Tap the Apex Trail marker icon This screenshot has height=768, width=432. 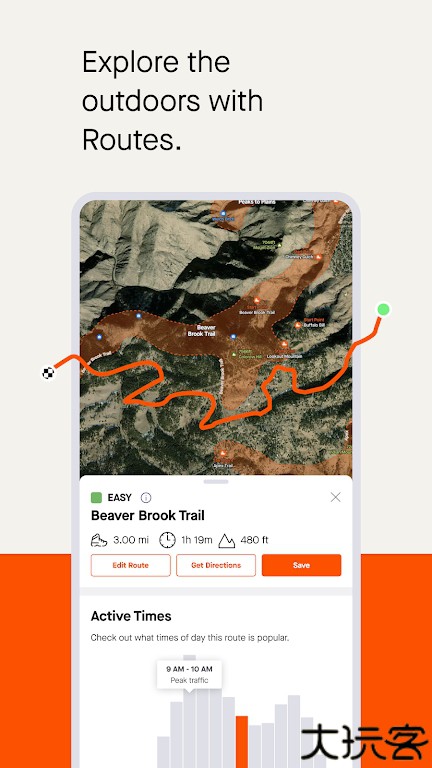tap(224, 454)
